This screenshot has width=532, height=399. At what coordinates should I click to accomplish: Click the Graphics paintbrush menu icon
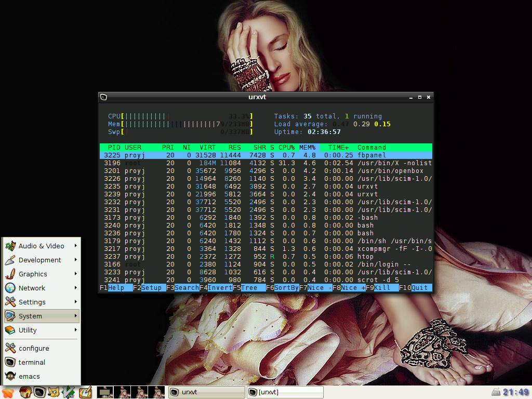tap(10, 274)
